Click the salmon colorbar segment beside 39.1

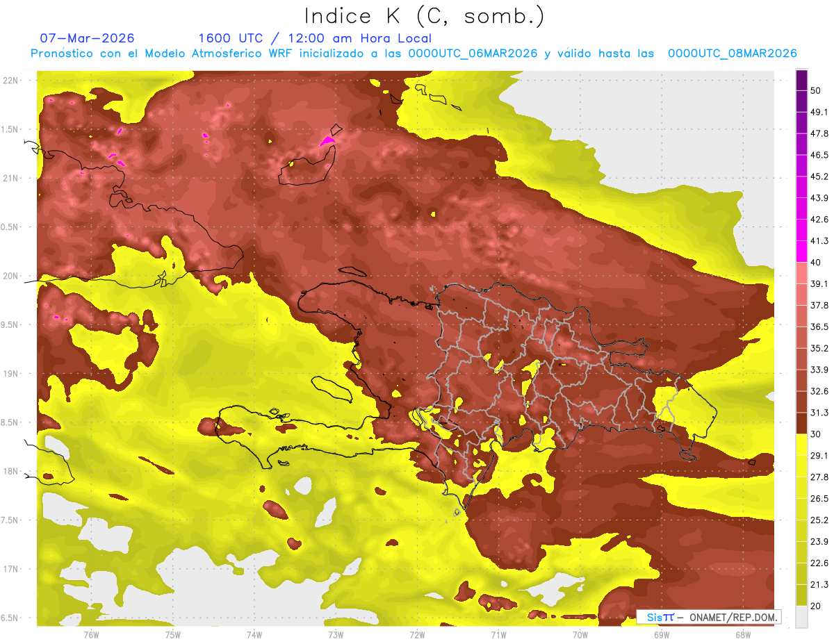tap(801, 272)
